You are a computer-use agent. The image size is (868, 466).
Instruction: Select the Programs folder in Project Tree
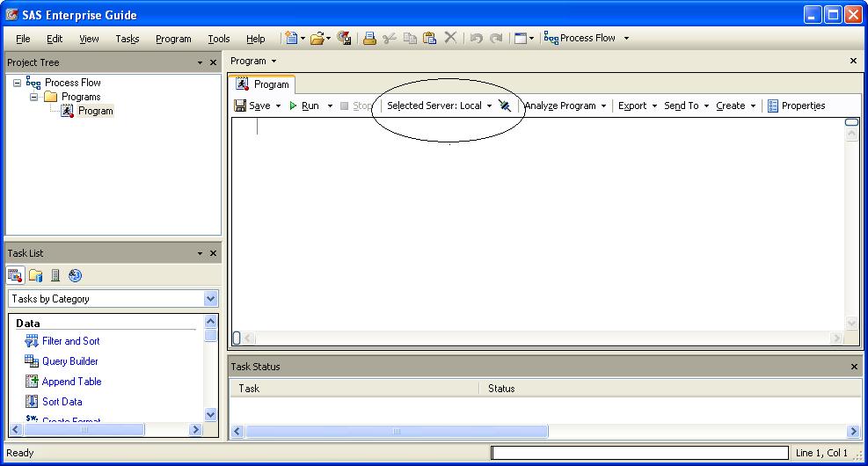tap(81, 97)
